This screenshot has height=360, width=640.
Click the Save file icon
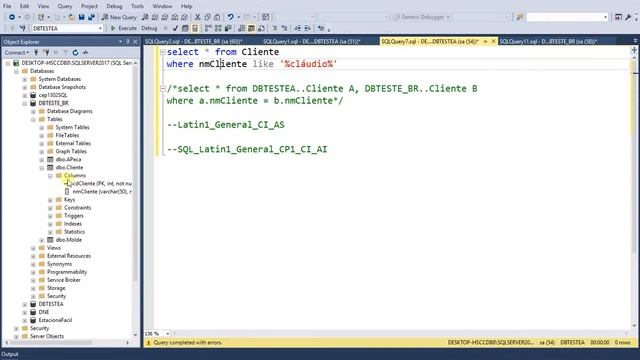[81, 17]
